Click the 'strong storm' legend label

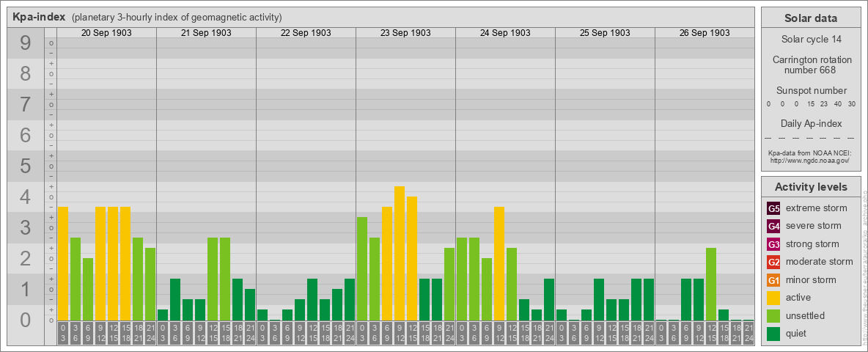click(812, 243)
